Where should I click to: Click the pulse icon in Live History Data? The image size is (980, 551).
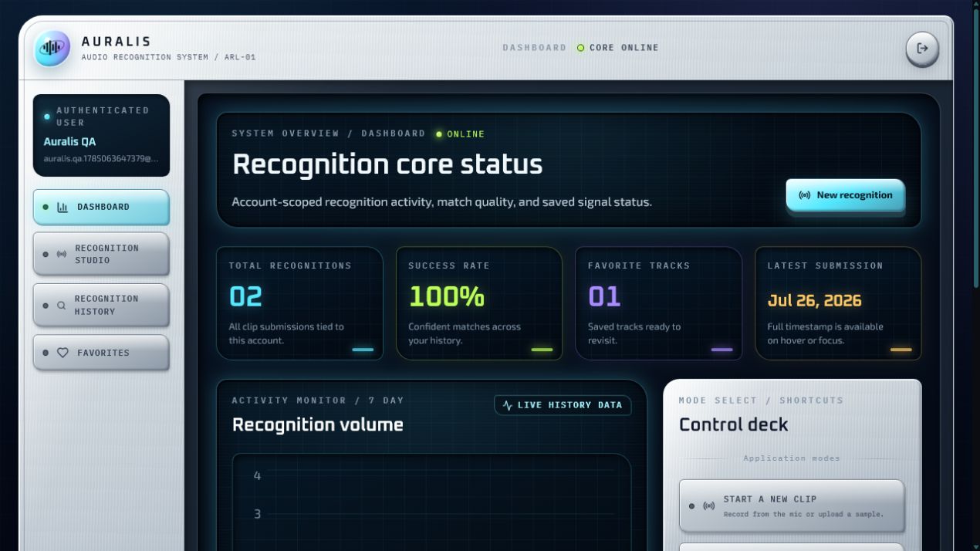pyautogui.click(x=508, y=405)
